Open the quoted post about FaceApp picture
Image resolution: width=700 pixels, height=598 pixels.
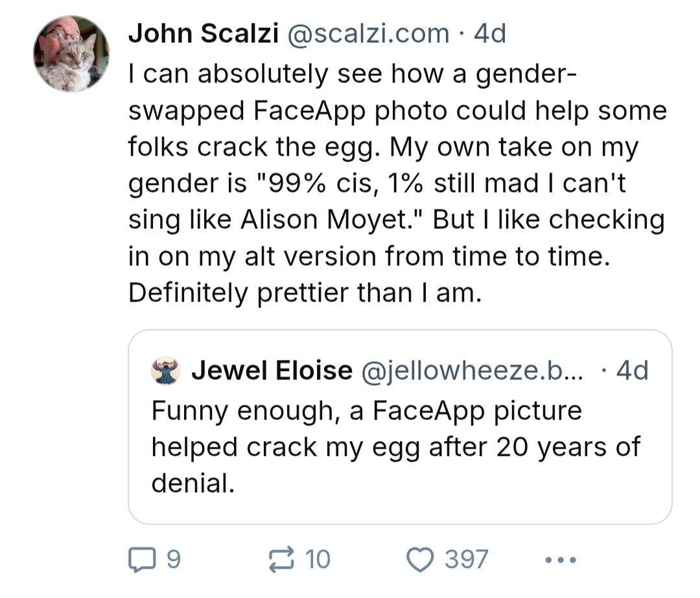tap(400, 427)
